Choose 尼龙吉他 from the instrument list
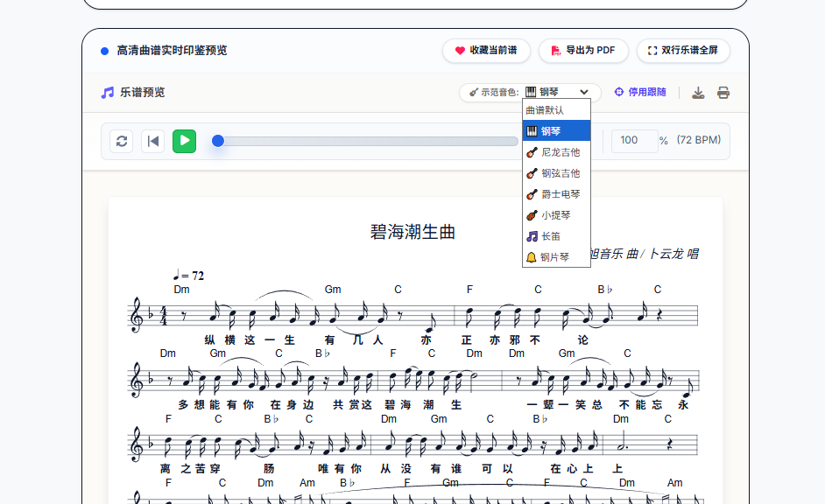 [x=556, y=152]
